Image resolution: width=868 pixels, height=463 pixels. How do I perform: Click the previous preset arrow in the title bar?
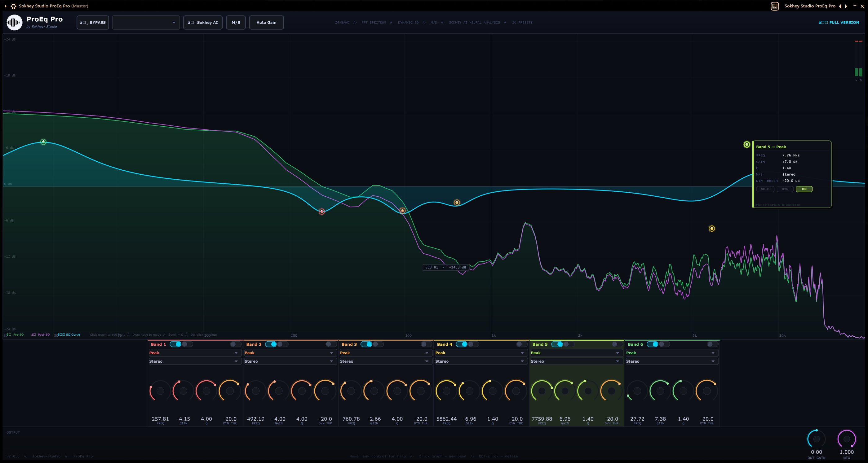pos(840,6)
